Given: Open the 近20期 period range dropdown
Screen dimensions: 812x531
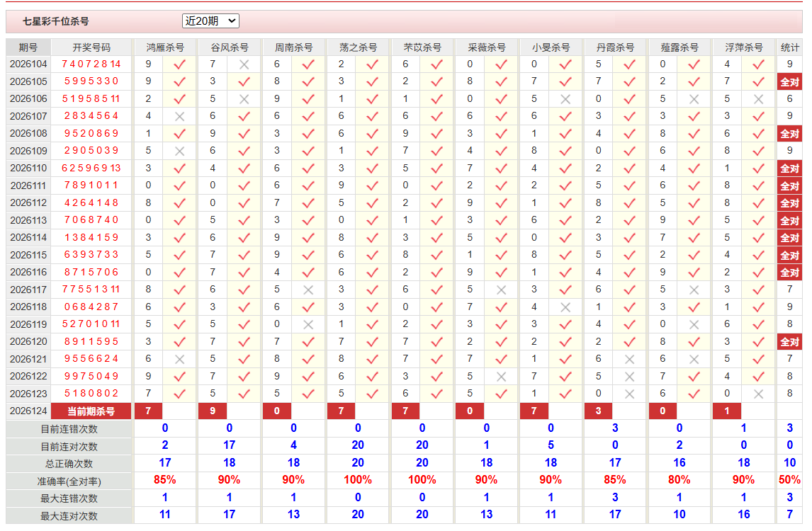Looking at the screenshot, I should tap(210, 21).
